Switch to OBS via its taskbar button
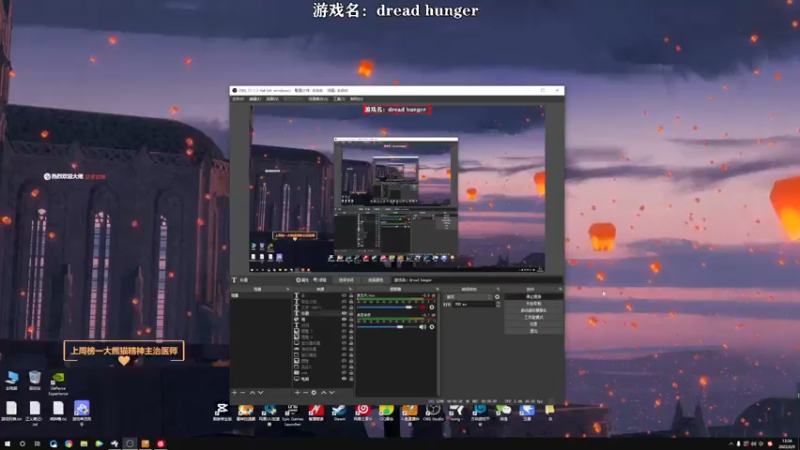The width and height of the screenshot is (800, 450). coord(130,444)
